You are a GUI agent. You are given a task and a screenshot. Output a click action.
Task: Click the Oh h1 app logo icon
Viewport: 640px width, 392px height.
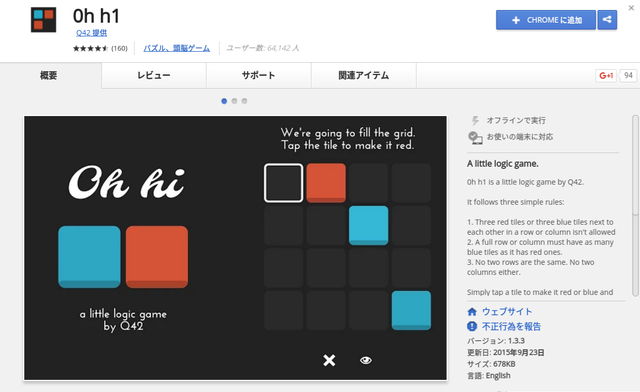(x=43, y=20)
